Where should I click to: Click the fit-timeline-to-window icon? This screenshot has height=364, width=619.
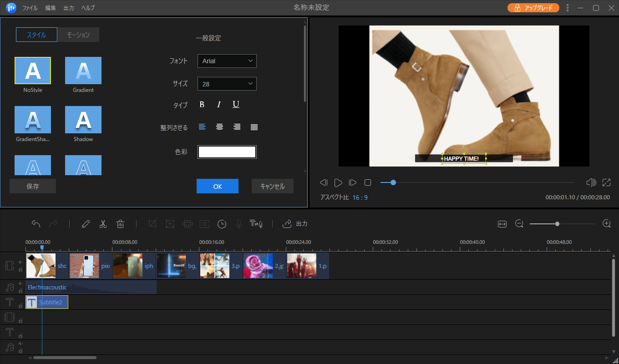(502, 224)
